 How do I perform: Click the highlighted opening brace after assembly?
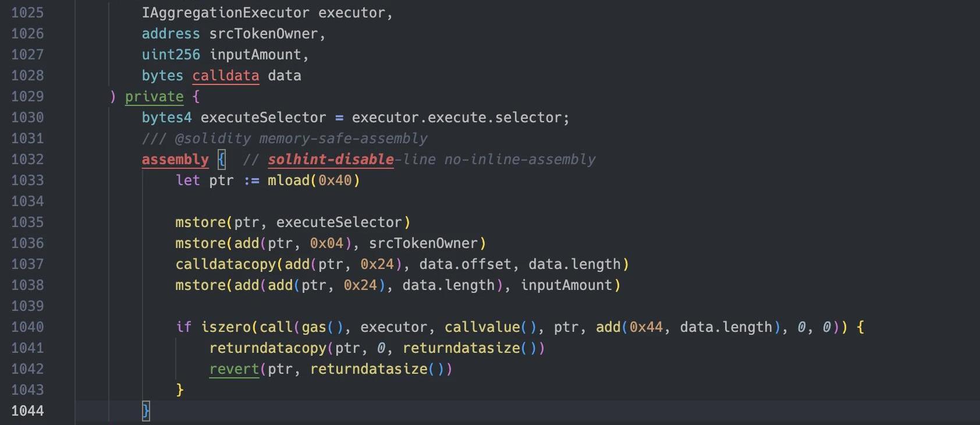222,159
